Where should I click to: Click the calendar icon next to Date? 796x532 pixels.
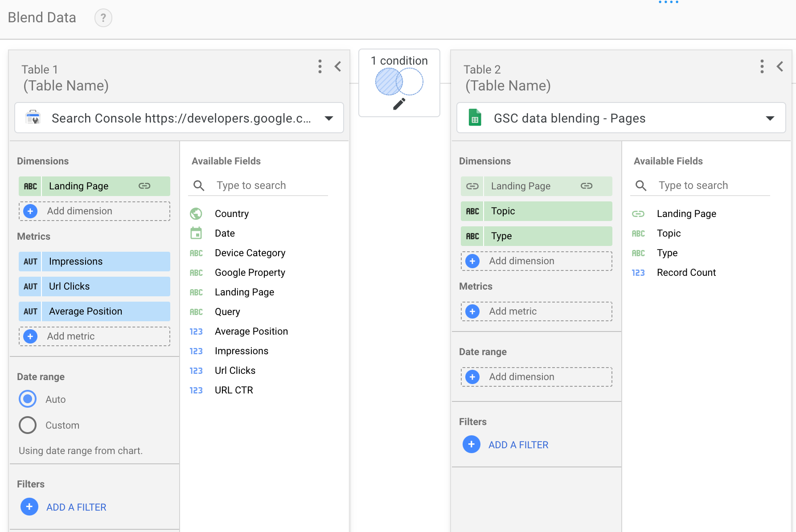click(x=196, y=233)
